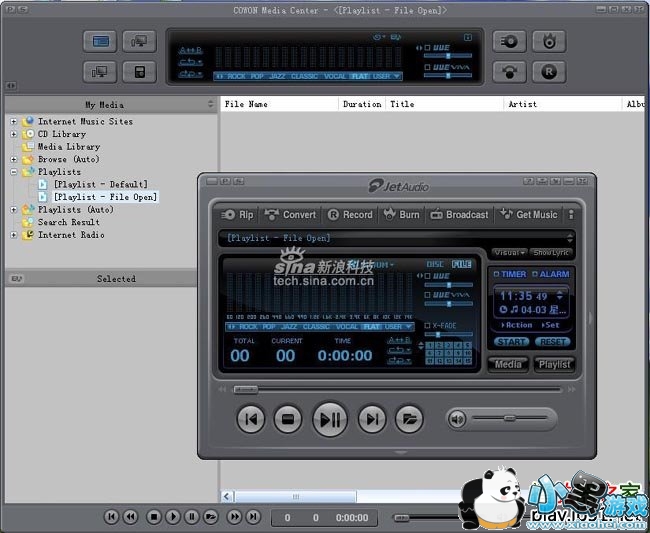This screenshot has width=650, height=533.
Task: Open Broadcast in JetAudio toolbar
Action: [459, 215]
